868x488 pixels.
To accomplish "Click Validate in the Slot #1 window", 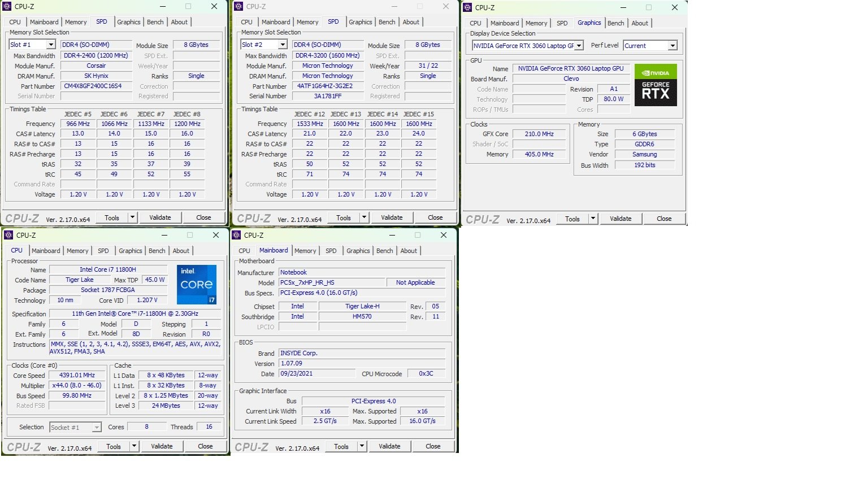I will (x=160, y=217).
